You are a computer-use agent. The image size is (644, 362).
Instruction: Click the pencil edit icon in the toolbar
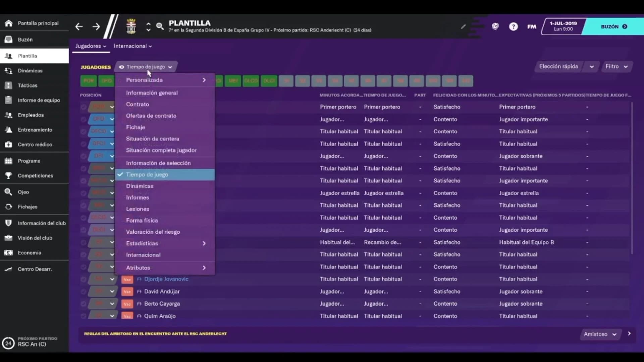click(463, 26)
